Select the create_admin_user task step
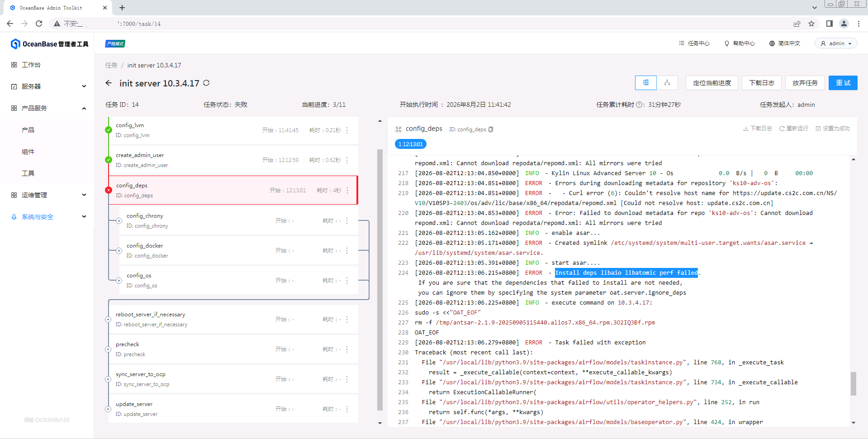868x439 pixels. point(233,160)
